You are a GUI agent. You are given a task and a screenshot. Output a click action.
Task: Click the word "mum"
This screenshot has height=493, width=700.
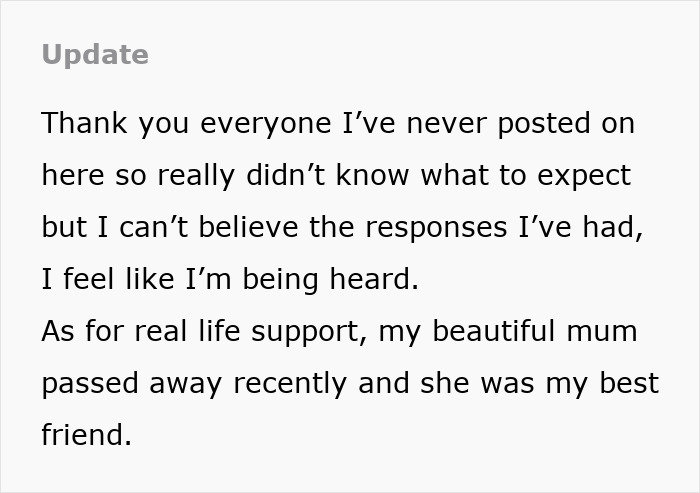[x=603, y=332]
